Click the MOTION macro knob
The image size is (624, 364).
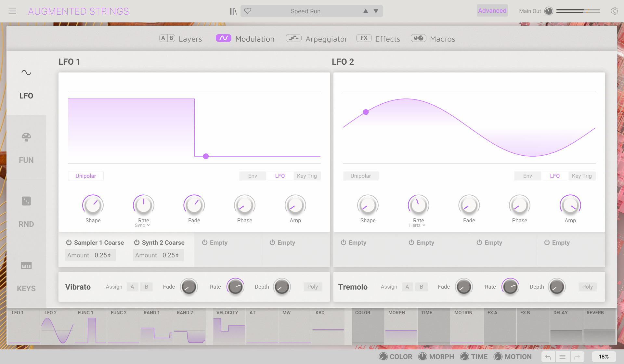point(498,357)
